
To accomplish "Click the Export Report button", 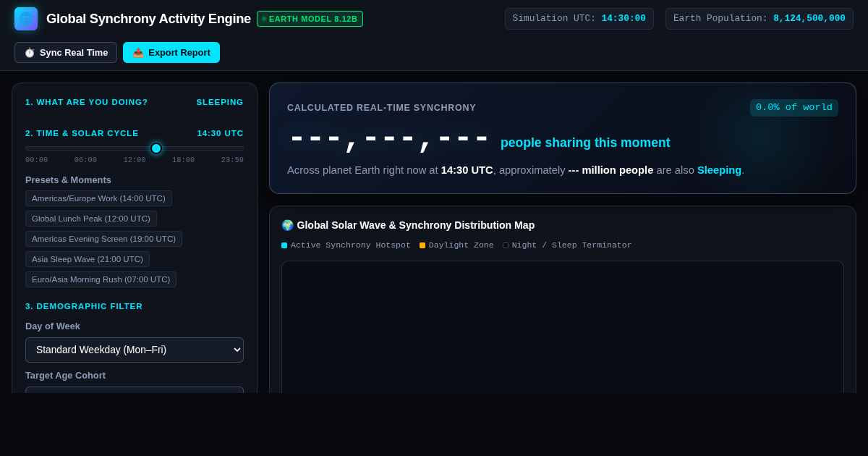I will tap(171, 53).
